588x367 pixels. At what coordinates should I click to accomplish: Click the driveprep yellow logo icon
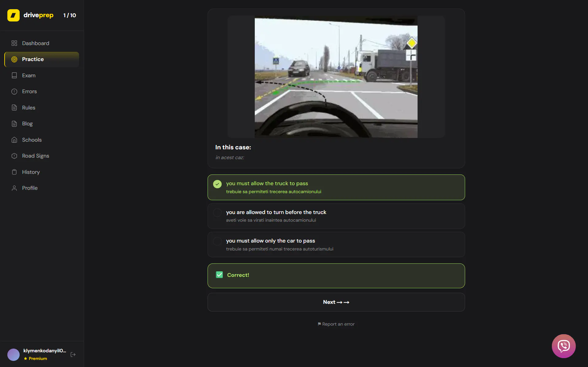pyautogui.click(x=13, y=15)
